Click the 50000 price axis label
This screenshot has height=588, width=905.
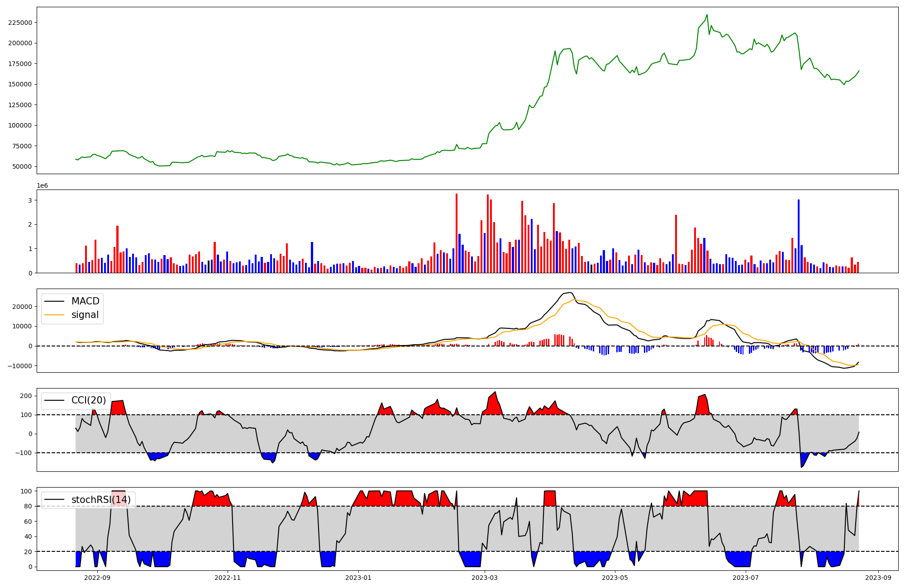point(22,166)
